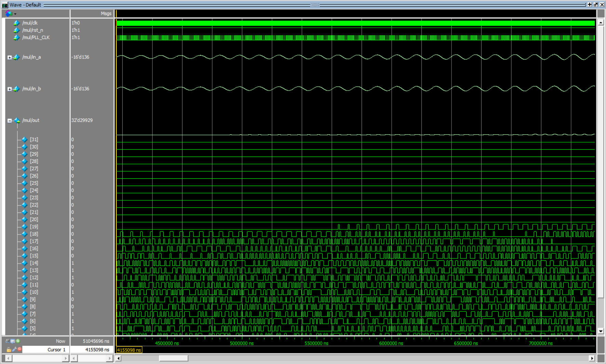The image size is (606, 364).
Task: Click the diamond icon of bit [8]
Action: point(25,307)
